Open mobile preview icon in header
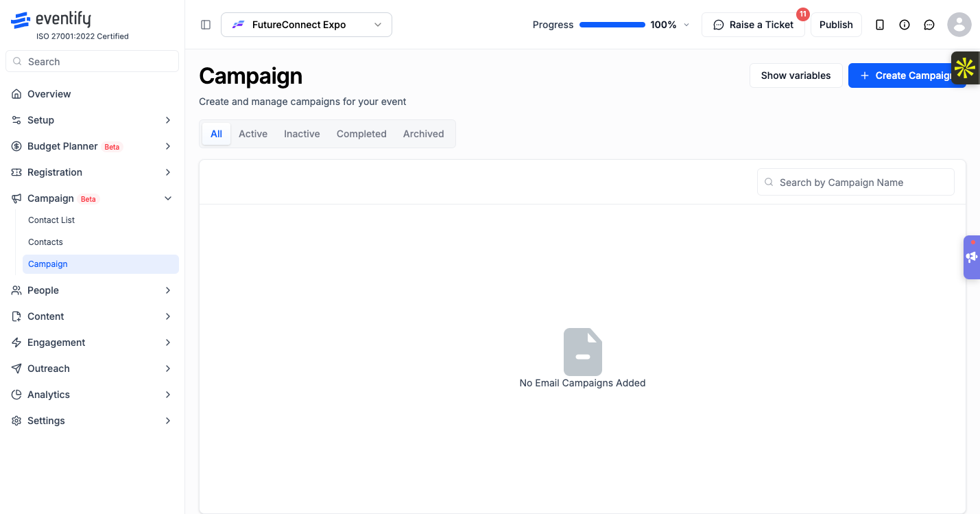This screenshot has width=980, height=514. click(880, 25)
